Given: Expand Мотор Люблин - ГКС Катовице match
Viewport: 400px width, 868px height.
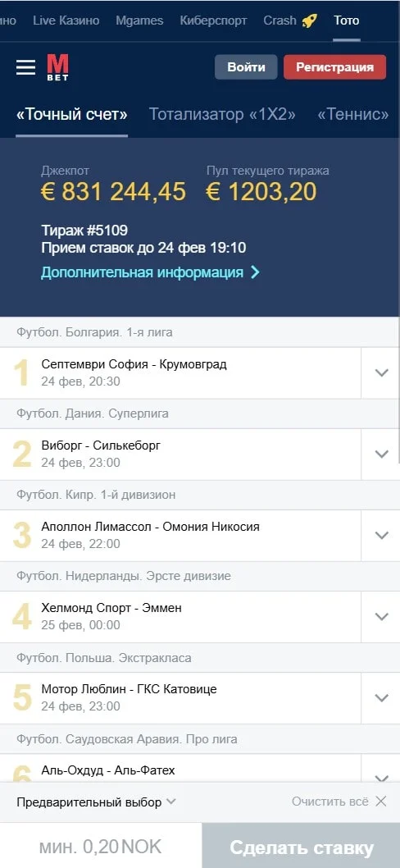Looking at the screenshot, I should (381, 699).
